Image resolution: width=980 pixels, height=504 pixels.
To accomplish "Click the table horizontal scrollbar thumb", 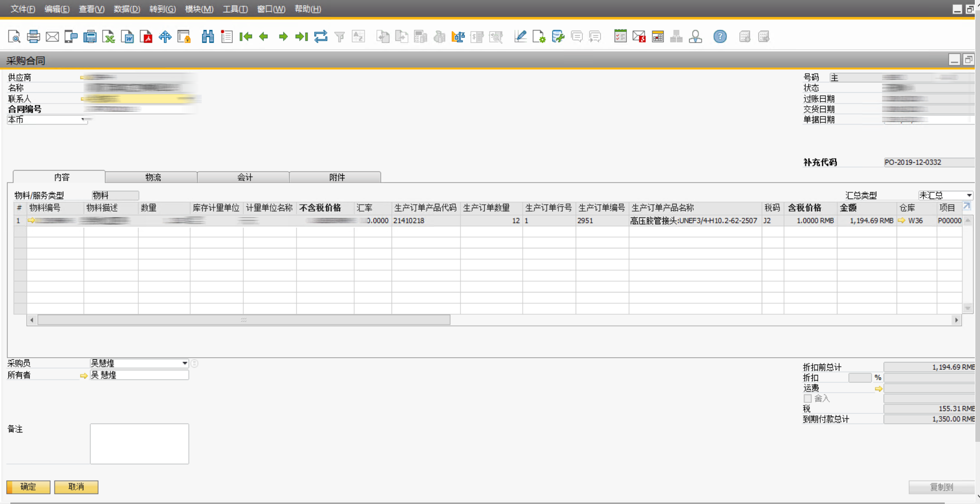I will tap(244, 320).
